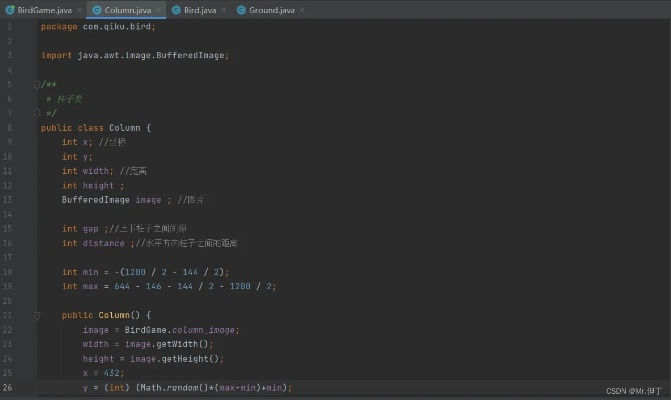Close the BirdGame.java tab
This screenshot has height=400, width=671.
pos(77,9)
